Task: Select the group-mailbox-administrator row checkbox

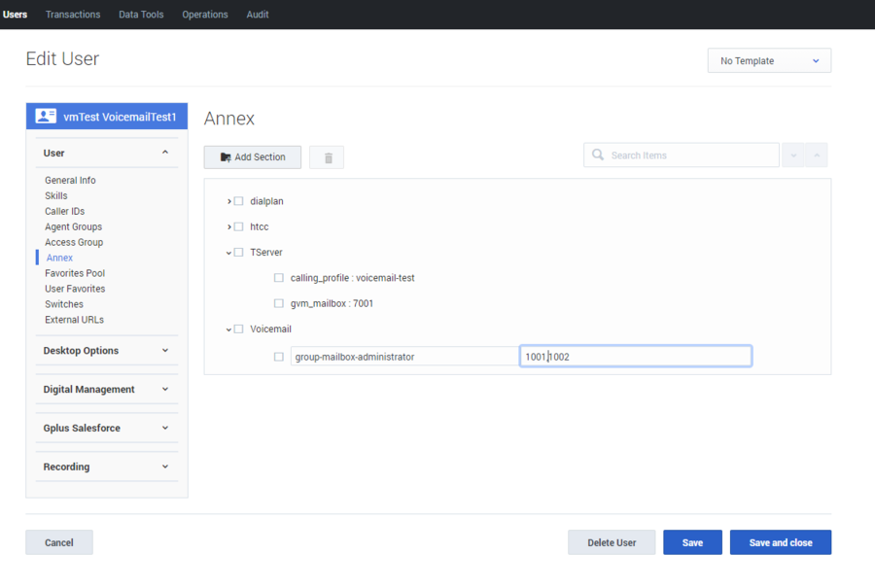Action: pyautogui.click(x=278, y=357)
